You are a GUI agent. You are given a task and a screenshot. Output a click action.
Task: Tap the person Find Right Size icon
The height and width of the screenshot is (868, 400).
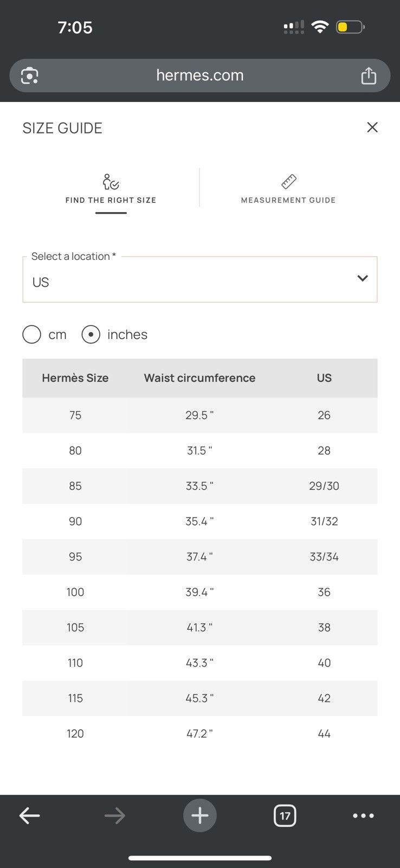111,182
